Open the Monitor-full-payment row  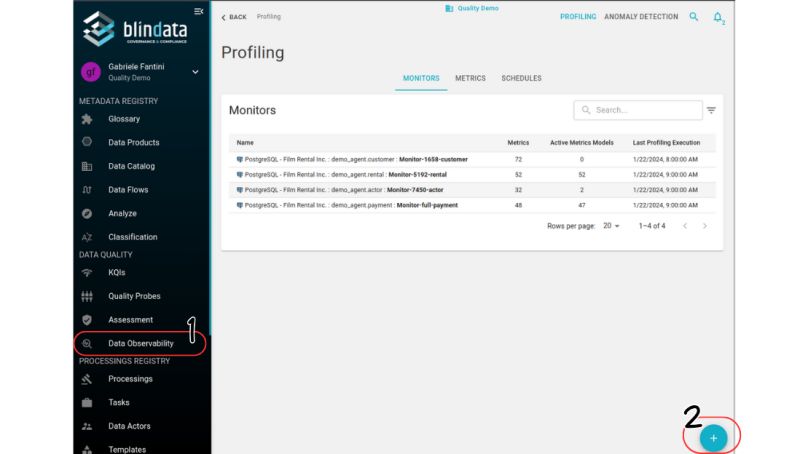pyautogui.click(x=472, y=205)
